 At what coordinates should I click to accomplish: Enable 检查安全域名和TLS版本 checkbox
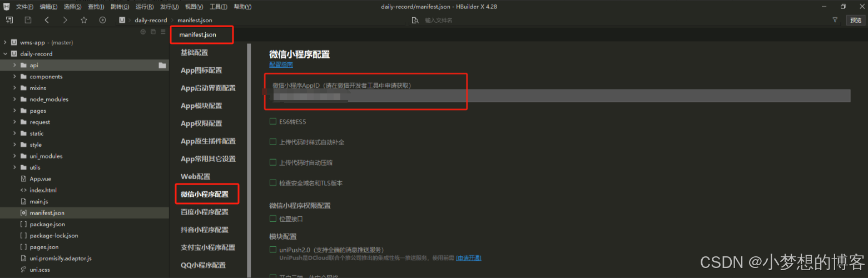(273, 182)
